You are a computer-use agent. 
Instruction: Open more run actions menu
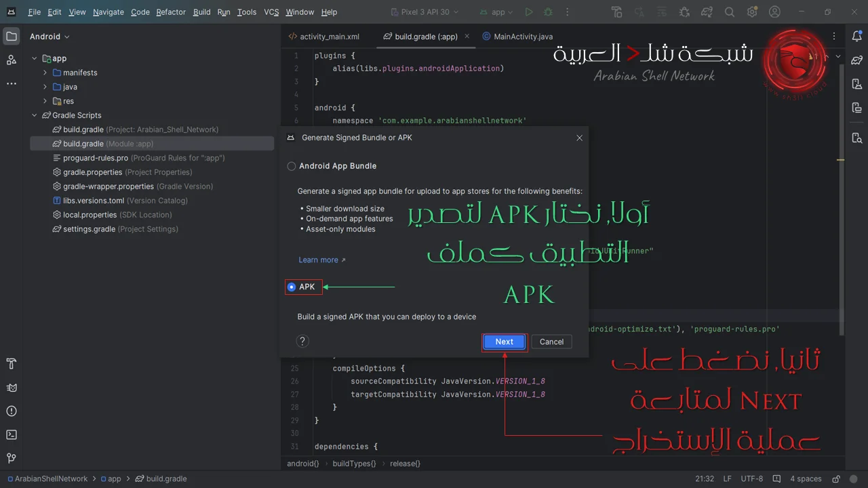coord(566,12)
